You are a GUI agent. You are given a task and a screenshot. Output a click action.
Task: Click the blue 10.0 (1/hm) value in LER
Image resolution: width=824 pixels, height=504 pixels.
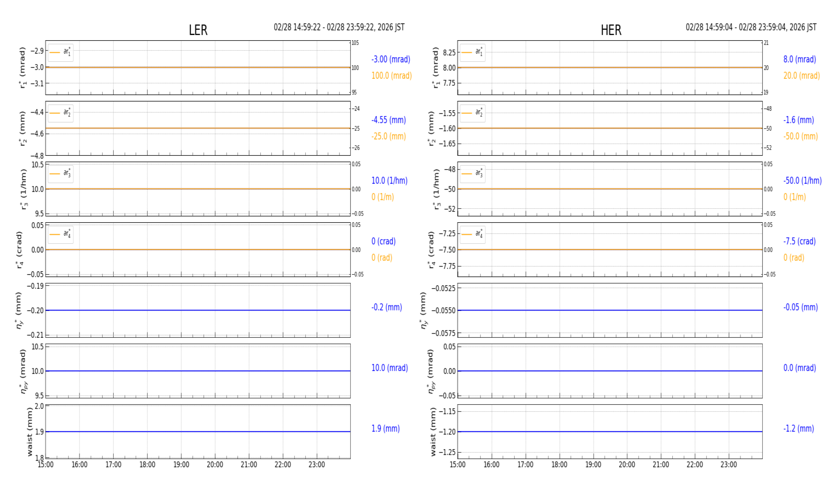click(x=389, y=181)
